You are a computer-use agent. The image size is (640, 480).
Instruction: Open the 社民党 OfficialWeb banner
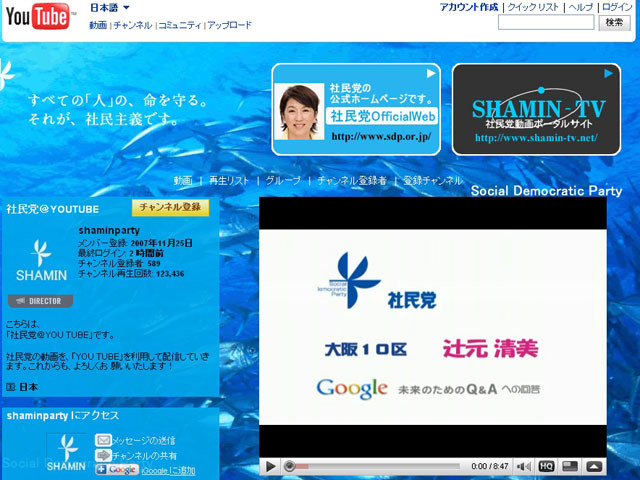point(356,109)
